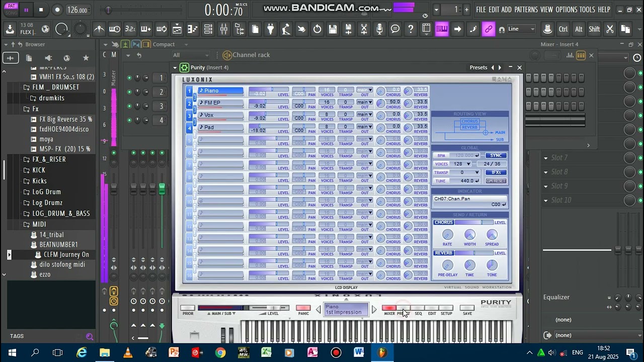This screenshot has height=362, width=644.
Task: Toggle typing keyboard to piano icon
Action: click(442, 29)
